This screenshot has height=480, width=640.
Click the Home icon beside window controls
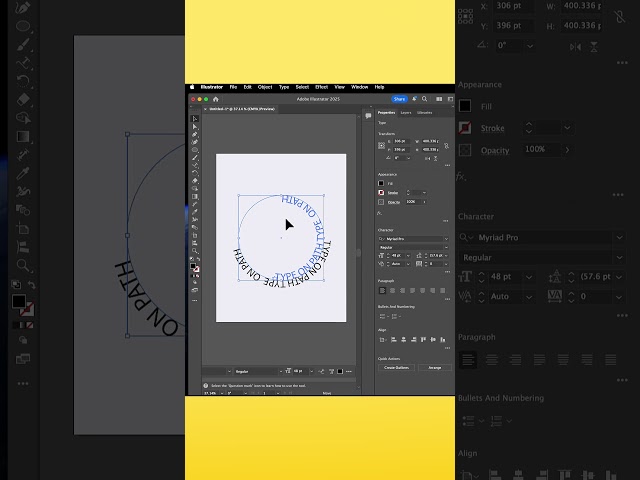tap(216, 99)
